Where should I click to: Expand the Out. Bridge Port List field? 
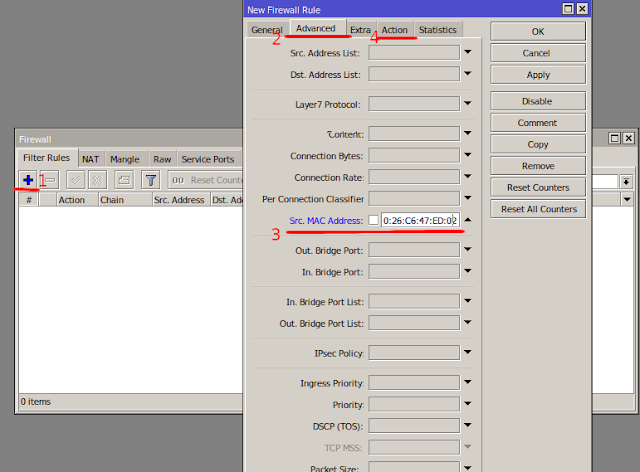click(468, 323)
